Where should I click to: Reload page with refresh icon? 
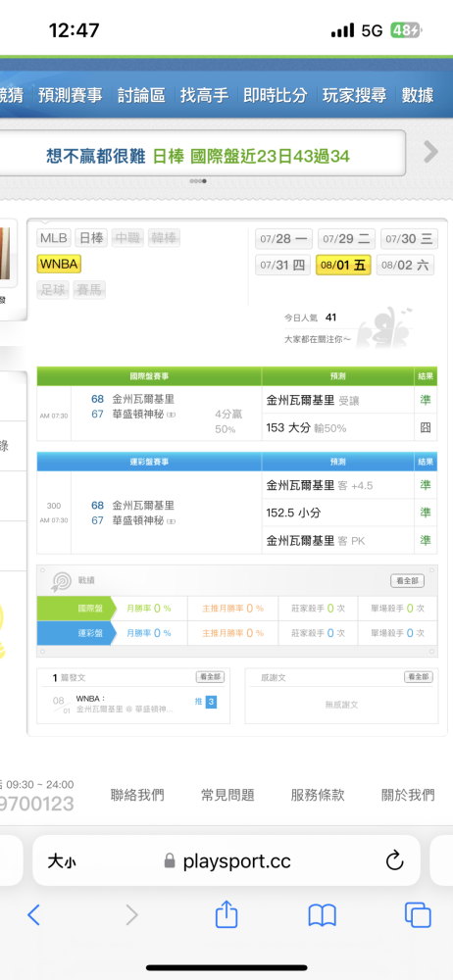[x=394, y=861]
